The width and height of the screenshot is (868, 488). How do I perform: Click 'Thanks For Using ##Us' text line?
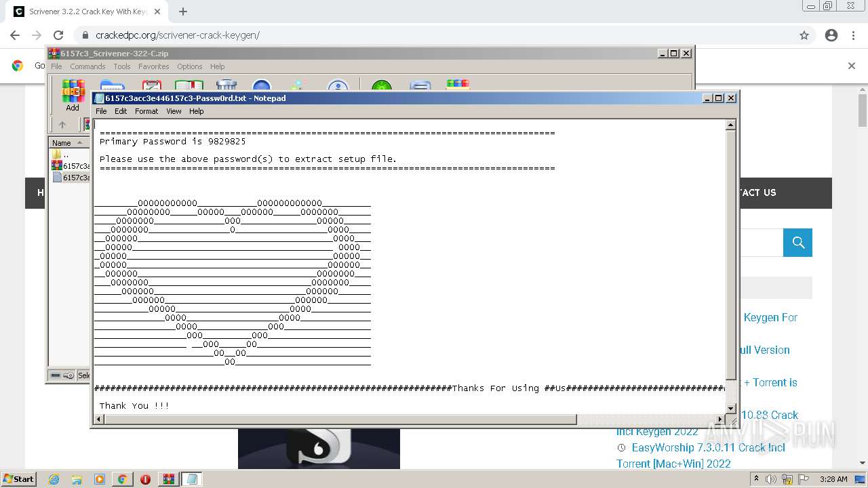pyautogui.click(x=508, y=388)
